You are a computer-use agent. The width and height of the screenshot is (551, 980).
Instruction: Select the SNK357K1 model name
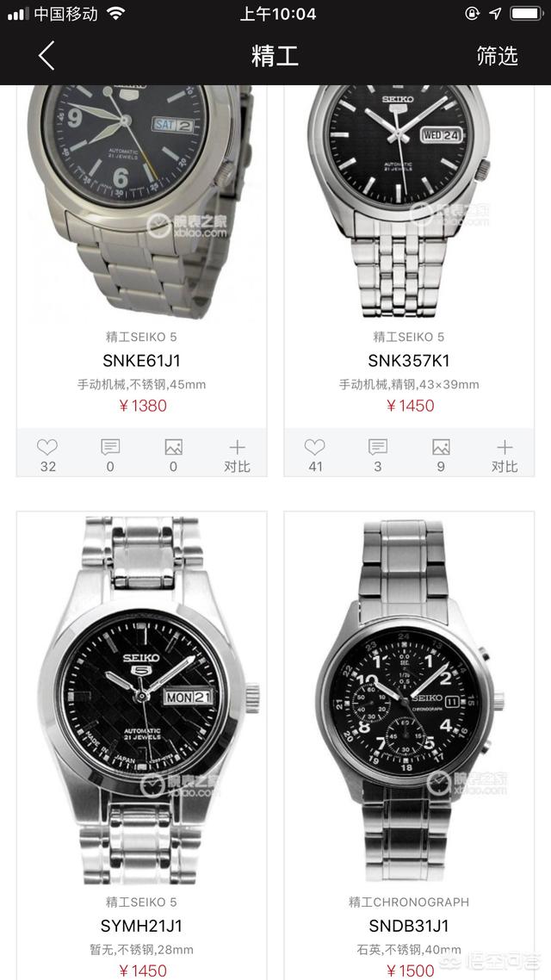[x=409, y=361]
